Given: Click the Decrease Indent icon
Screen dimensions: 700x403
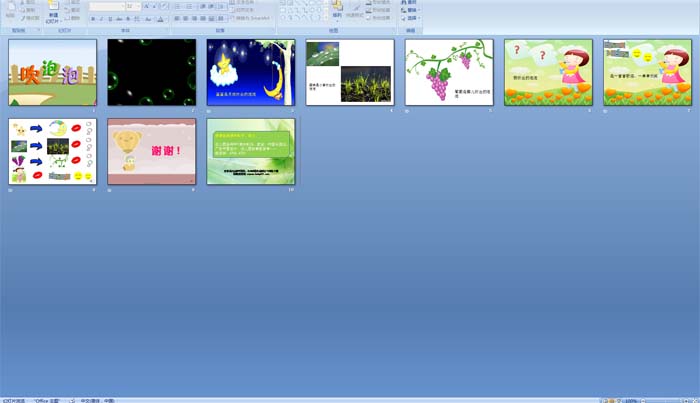Looking at the screenshot, I should pos(203,6).
